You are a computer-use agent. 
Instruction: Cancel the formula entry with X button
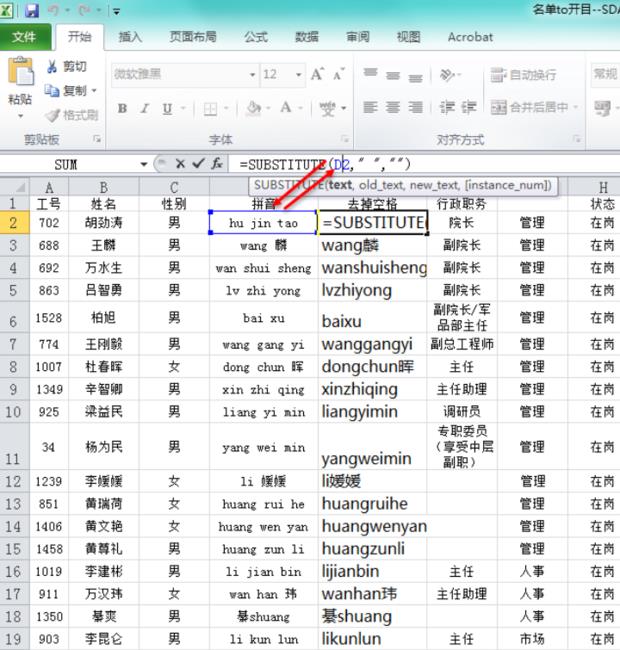180,164
